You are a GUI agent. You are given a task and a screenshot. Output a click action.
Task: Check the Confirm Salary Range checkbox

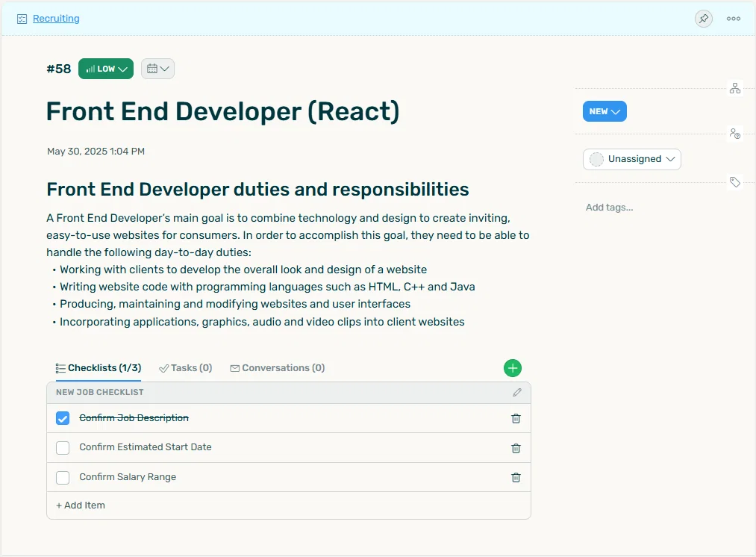(x=63, y=477)
